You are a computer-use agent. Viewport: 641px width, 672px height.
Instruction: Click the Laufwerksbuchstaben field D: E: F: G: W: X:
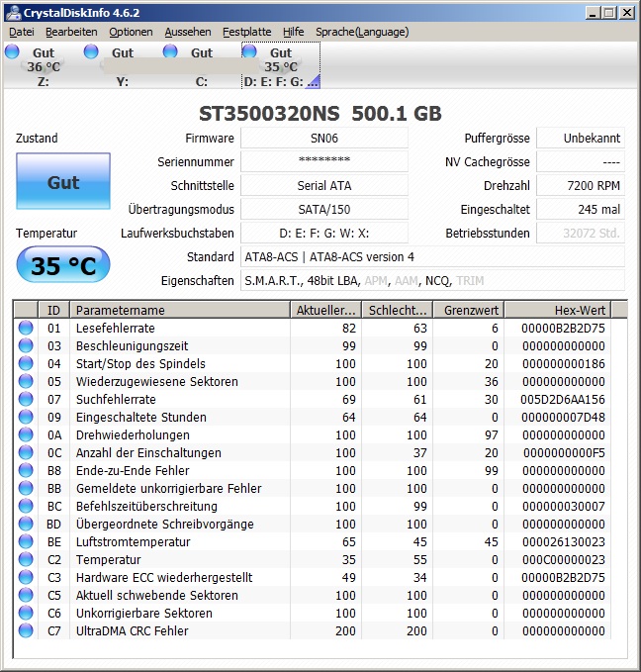(324, 234)
